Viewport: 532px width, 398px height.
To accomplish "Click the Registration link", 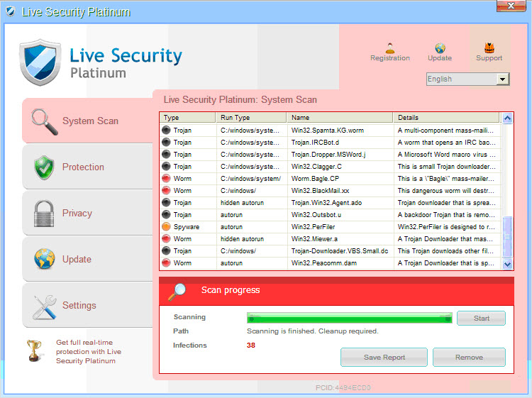I will [x=390, y=58].
